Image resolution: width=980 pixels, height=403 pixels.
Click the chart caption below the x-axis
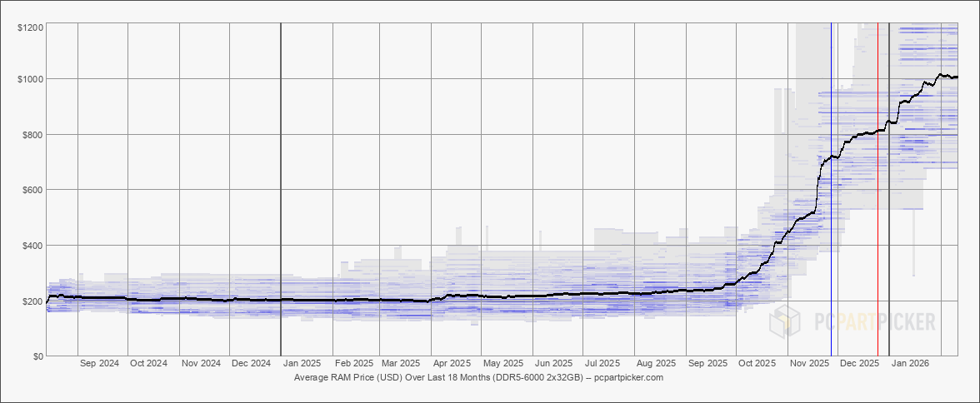pyautogui.click(x=478, y=377)
